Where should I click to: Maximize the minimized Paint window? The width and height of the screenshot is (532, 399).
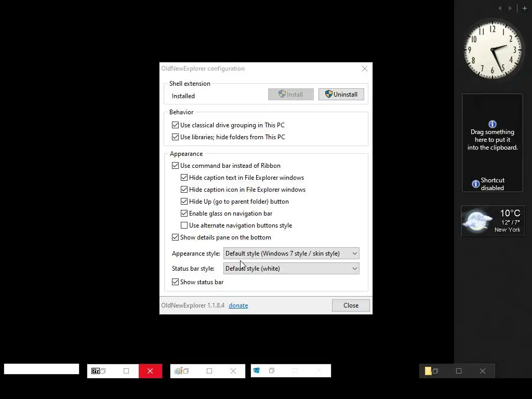[209, 371]
